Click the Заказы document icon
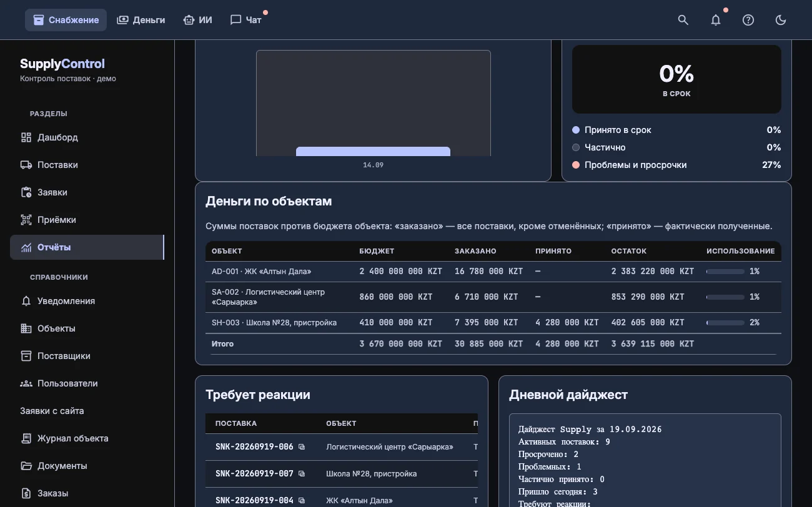 (26, 493)
